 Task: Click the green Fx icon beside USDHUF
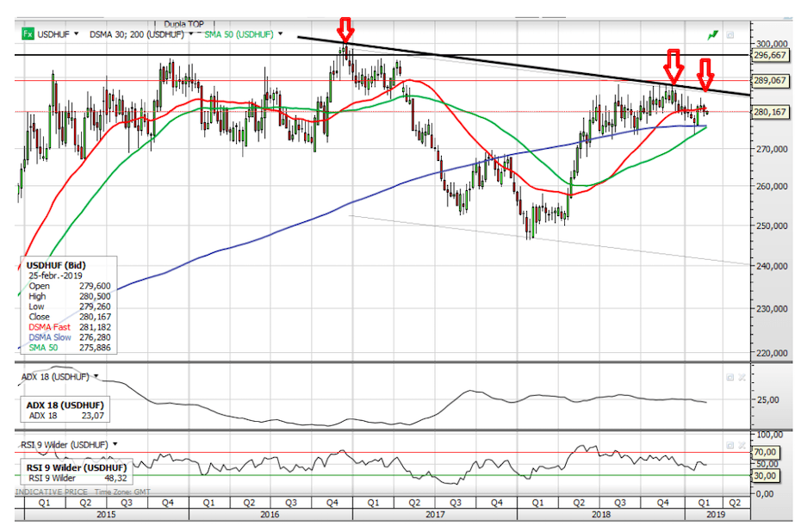(x=28, y=34)
